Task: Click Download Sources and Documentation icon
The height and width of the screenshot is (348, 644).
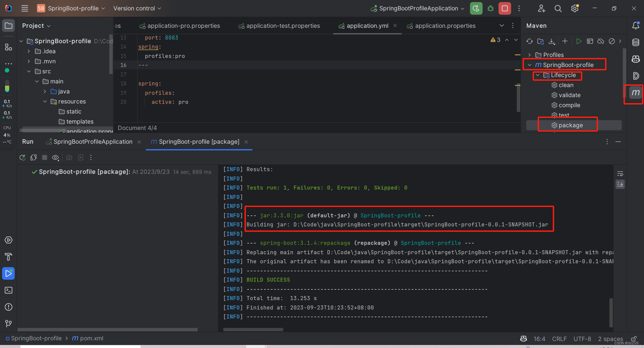Action: coord(552,41)
